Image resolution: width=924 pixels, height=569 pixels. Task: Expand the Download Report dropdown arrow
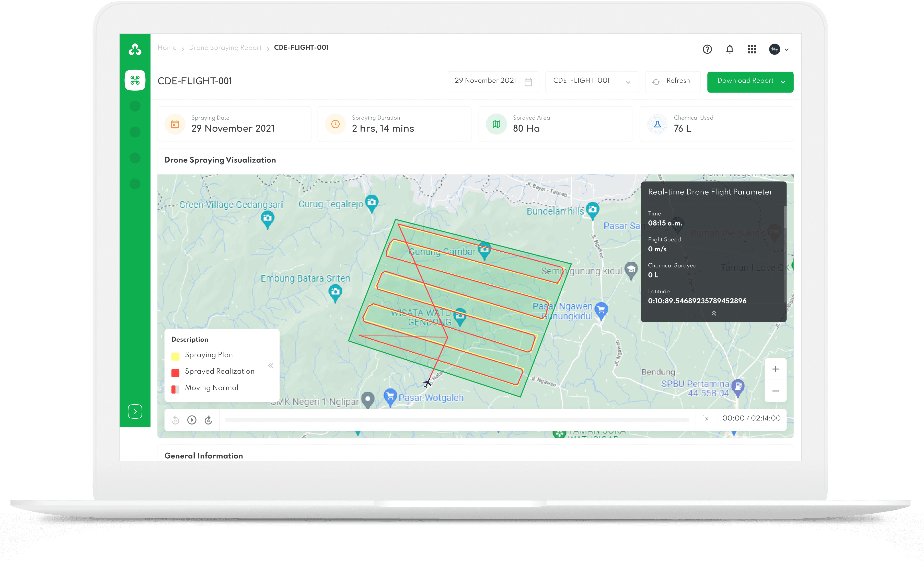pos(783,82)
